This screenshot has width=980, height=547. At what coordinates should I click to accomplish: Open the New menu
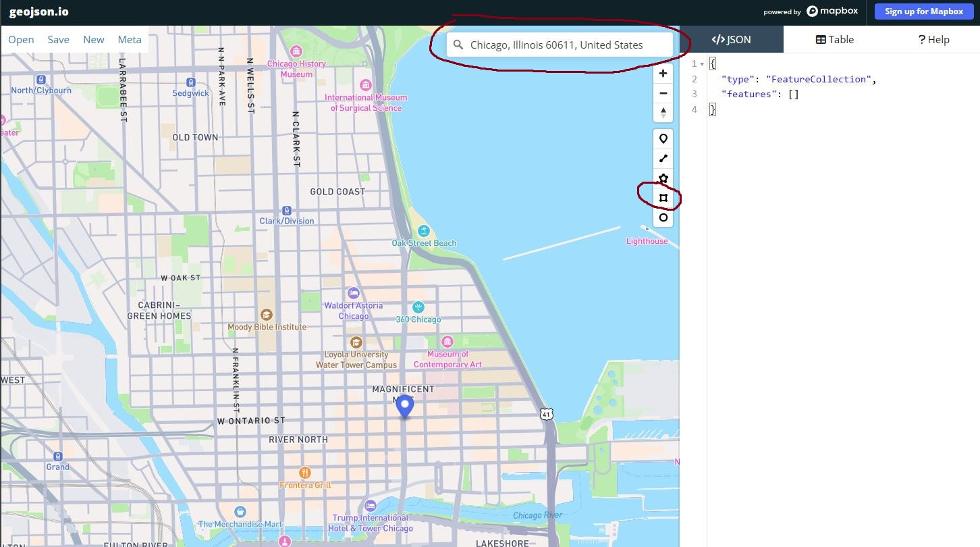click(x=94, y=40)
